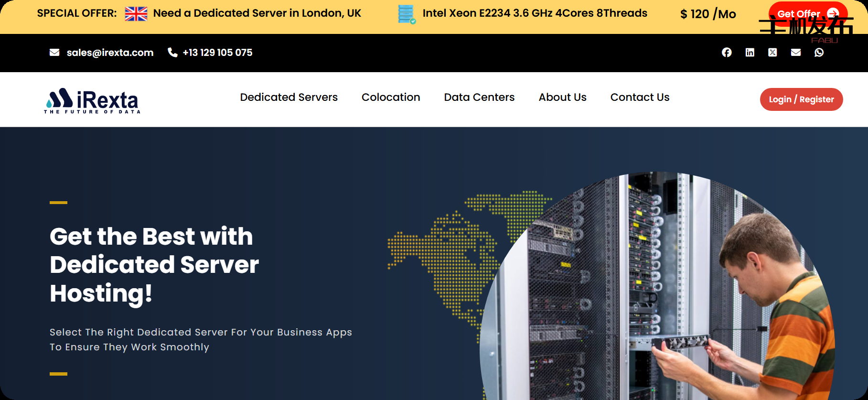Screen dimensions: 868x400
Task: Open the Facebook social icon
Action: [x=727, y=53]
